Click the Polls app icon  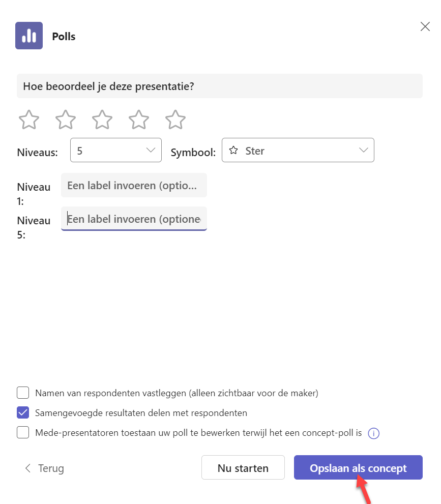(x=29, y=36)
